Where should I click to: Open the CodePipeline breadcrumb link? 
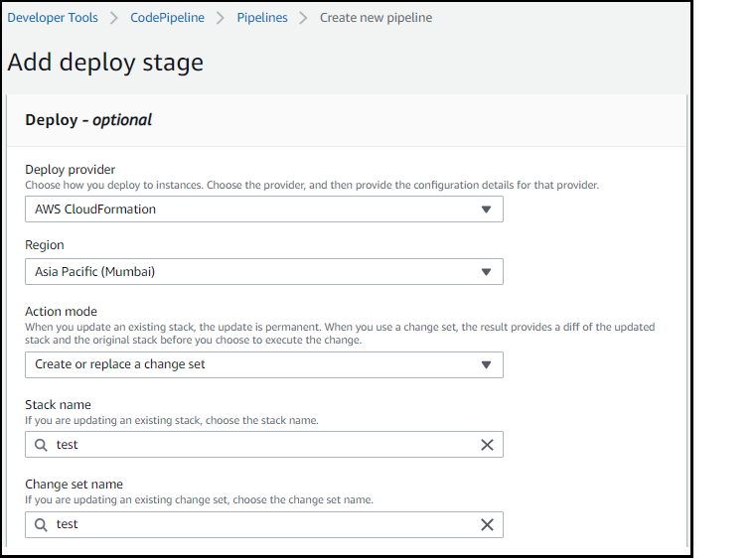pos(168,18)
